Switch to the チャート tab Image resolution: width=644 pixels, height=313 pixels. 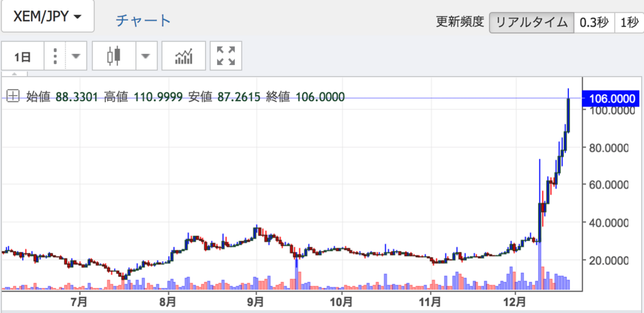tap(143, 20)
